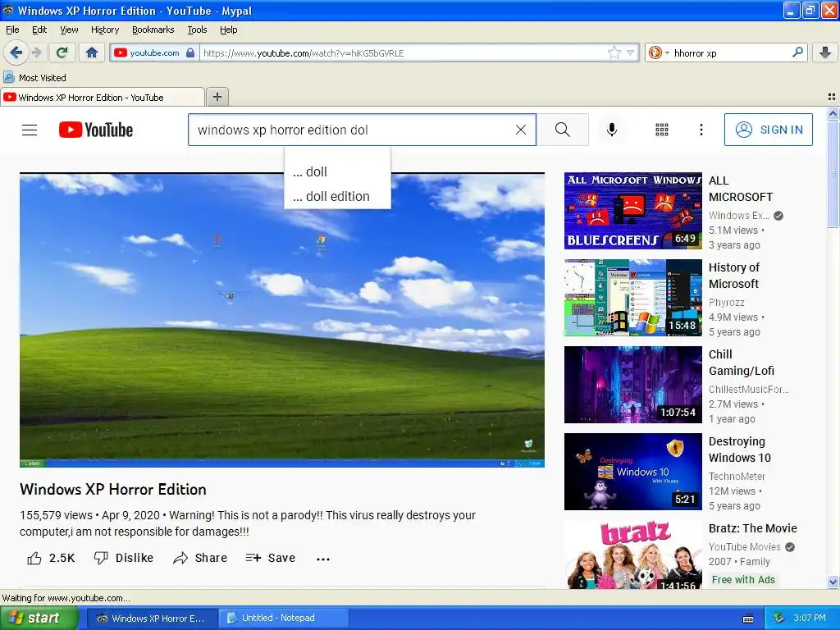The width and height of the screenshot is (840, 630).
Task: Click the Destroying Windows 10 title
Action: point(739,450)
